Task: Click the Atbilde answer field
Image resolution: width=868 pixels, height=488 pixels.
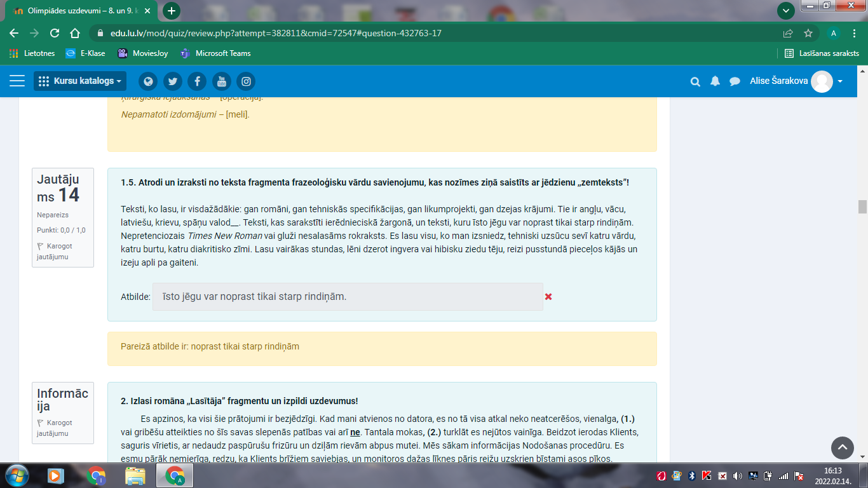Action: pos(348,297)
